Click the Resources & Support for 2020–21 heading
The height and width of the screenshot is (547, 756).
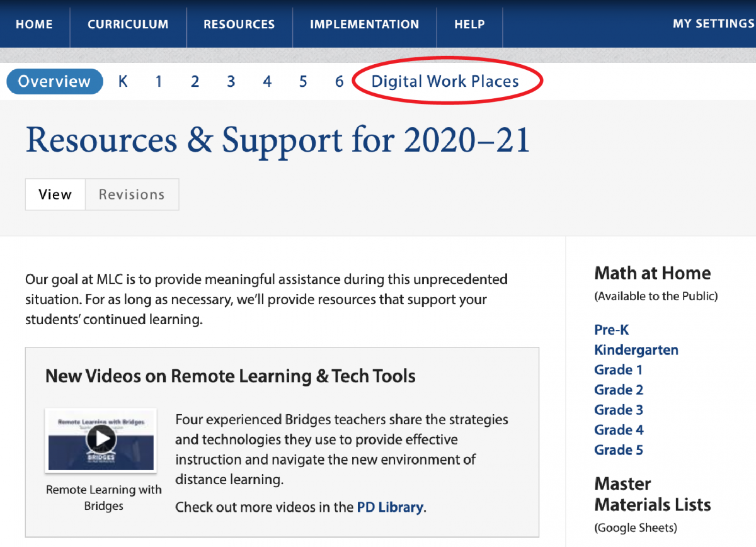tap(278, 140)
